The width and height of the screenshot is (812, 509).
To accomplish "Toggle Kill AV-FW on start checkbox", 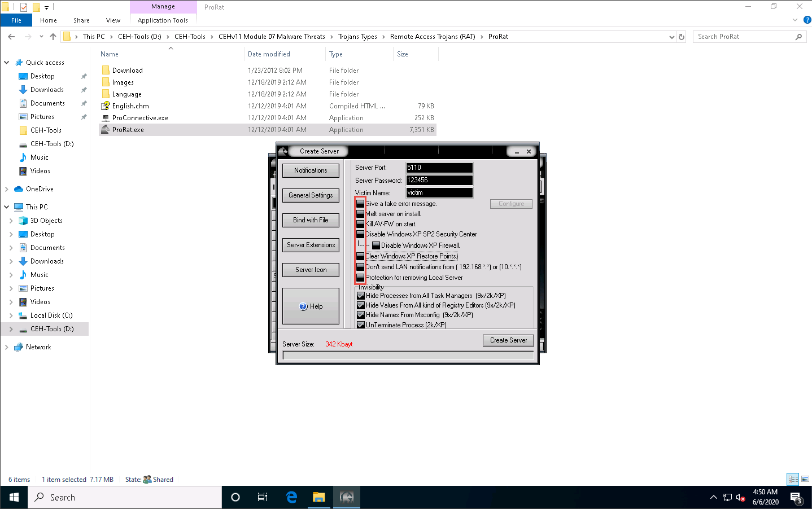I will click(x=360, y=224).
